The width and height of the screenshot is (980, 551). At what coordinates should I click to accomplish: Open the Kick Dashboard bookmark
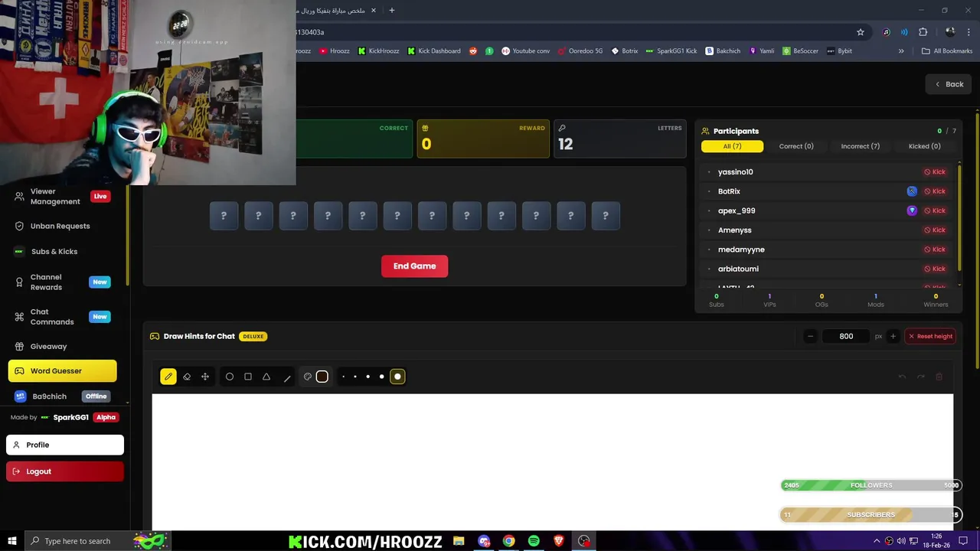(434, 51)
